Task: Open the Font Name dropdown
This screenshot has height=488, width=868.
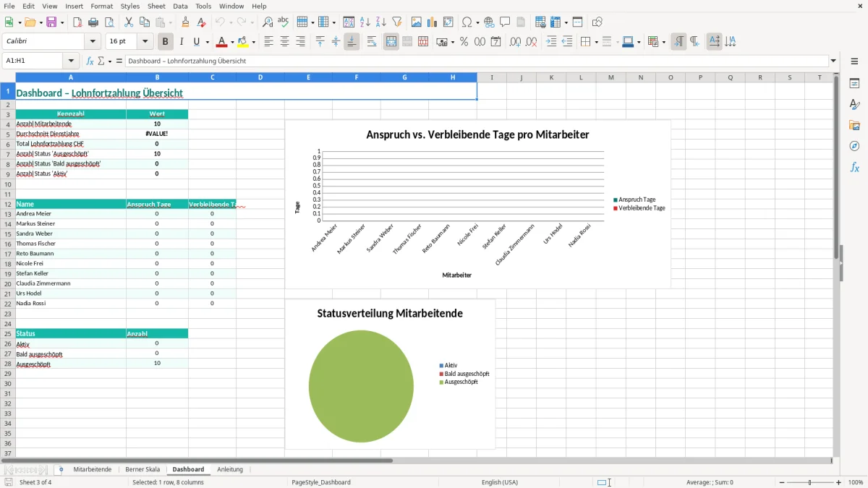Action: click(93, 42)
